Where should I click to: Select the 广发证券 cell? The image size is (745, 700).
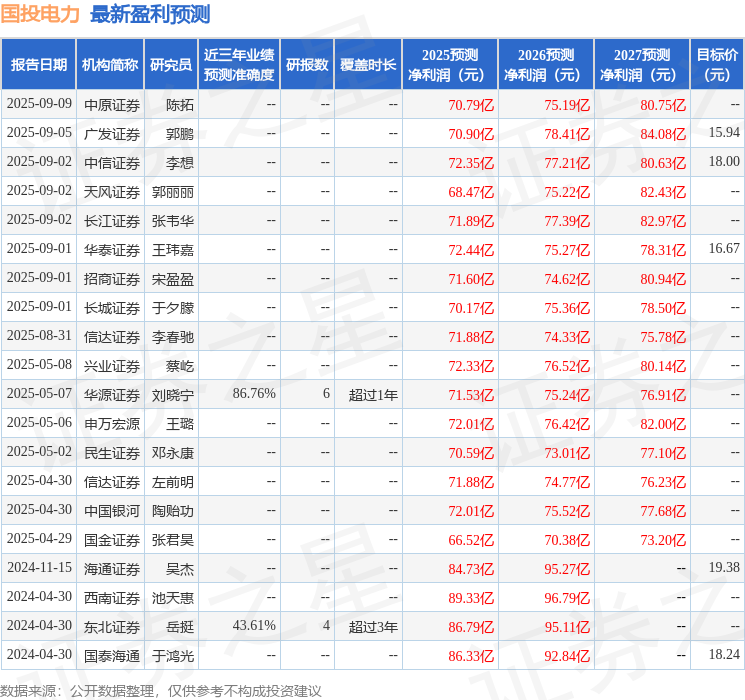point(112,134)
